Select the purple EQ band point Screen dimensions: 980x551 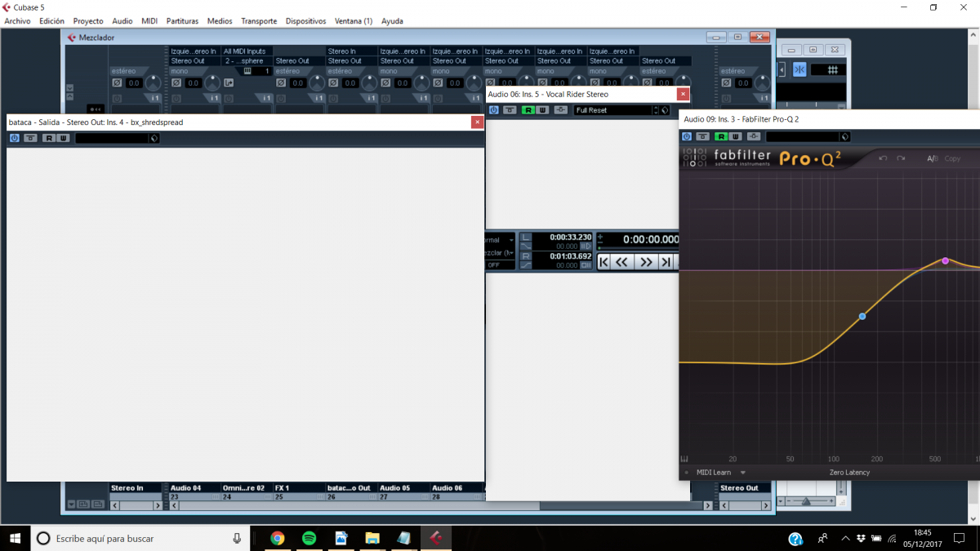(x=945, y=260)
